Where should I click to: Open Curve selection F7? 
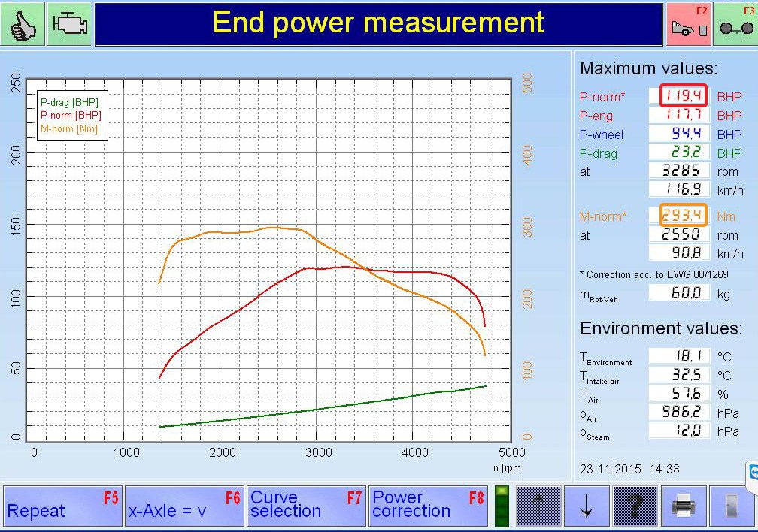tap(307, 506)
